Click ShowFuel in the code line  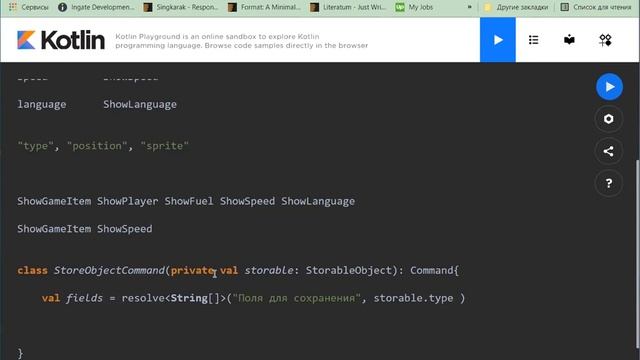click(189, 201)
